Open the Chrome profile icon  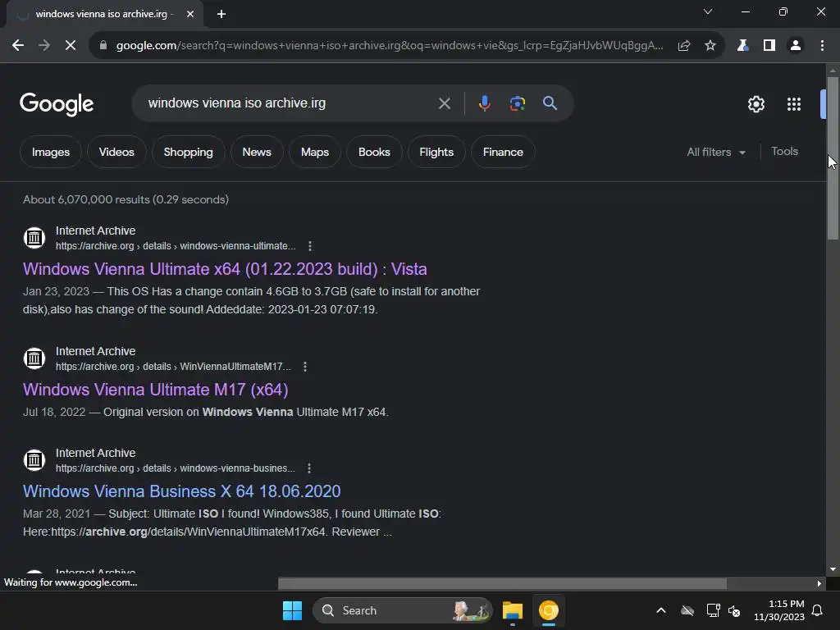pos(796,46)
